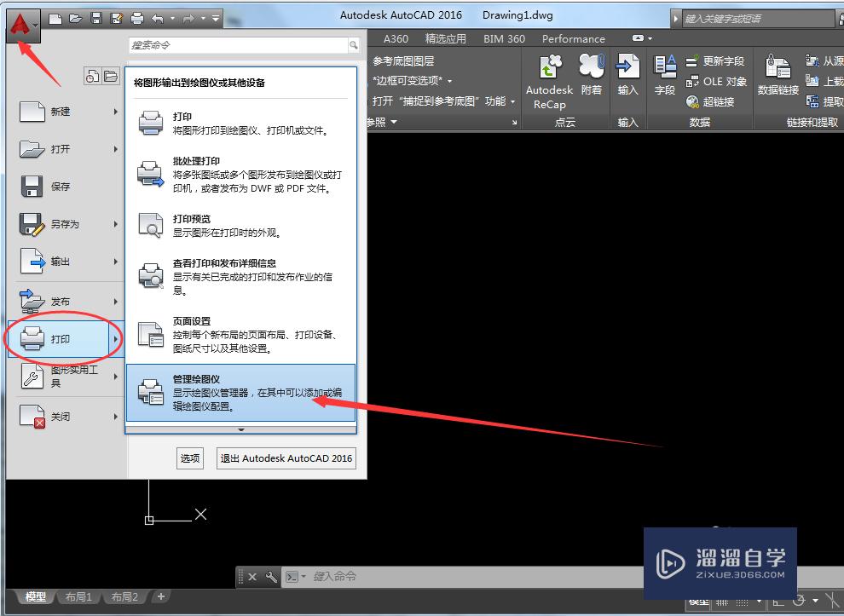Click the 字段 (Field) icon in 数据 panel
The height and width of the screenshot is (616, 844).
[663, 66]
